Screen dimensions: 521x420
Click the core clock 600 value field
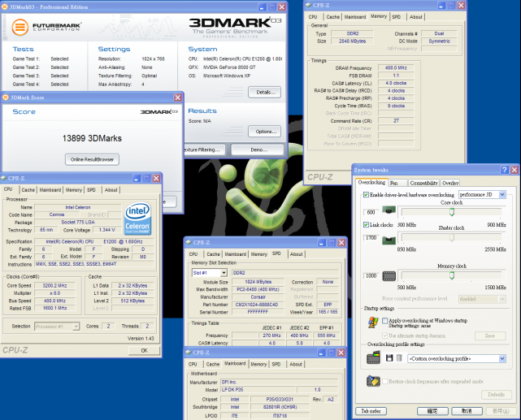(x=371, y=212)
